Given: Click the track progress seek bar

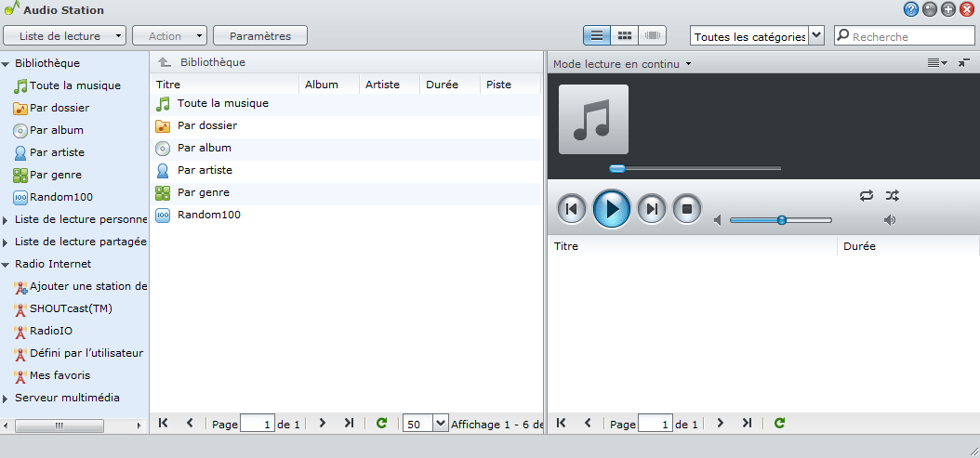Looking at the screenshot, I should tap(695, 168).
